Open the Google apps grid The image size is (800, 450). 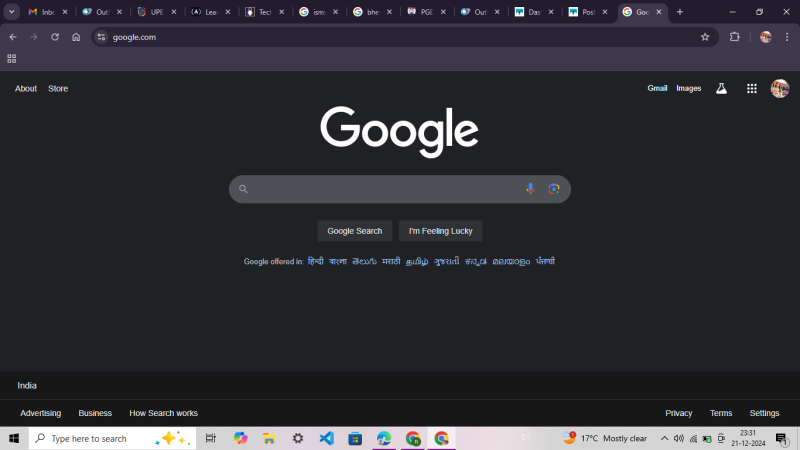click(751, 89)
